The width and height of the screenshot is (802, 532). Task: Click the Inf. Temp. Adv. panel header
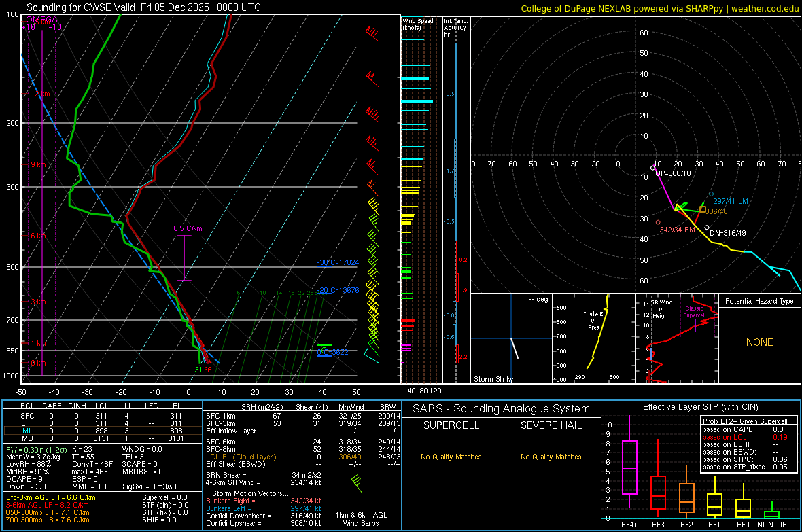[x=455, y=28]
